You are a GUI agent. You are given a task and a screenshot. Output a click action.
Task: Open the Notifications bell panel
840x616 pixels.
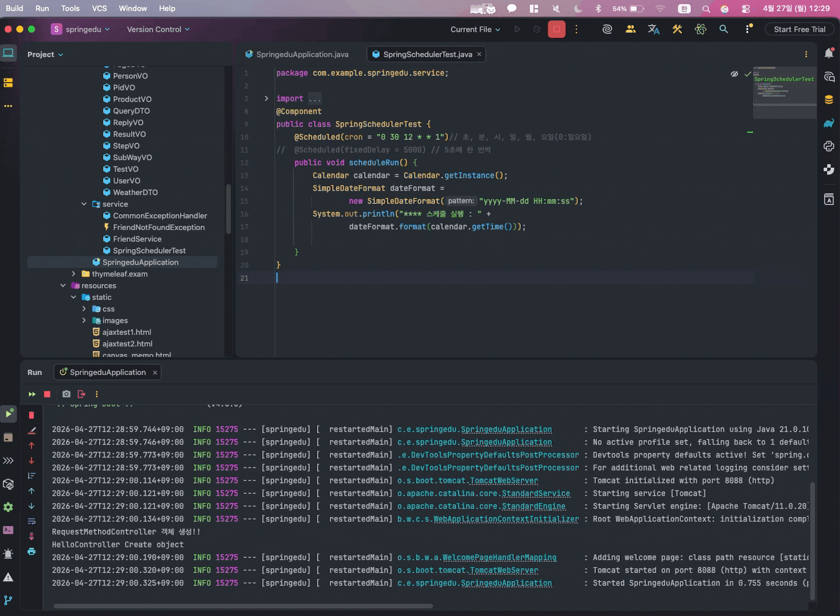pyautogui.click(x=829, y=54)
